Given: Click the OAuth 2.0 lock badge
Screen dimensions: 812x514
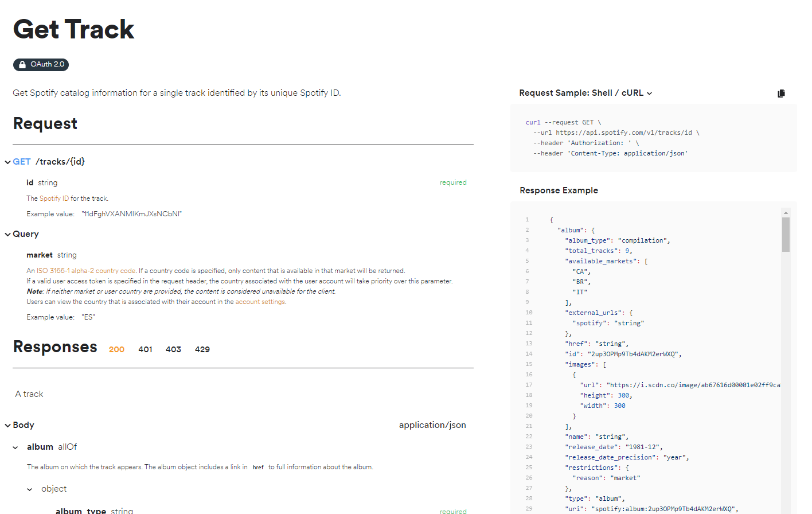Looking at the screenshot, I should (41, 65).
